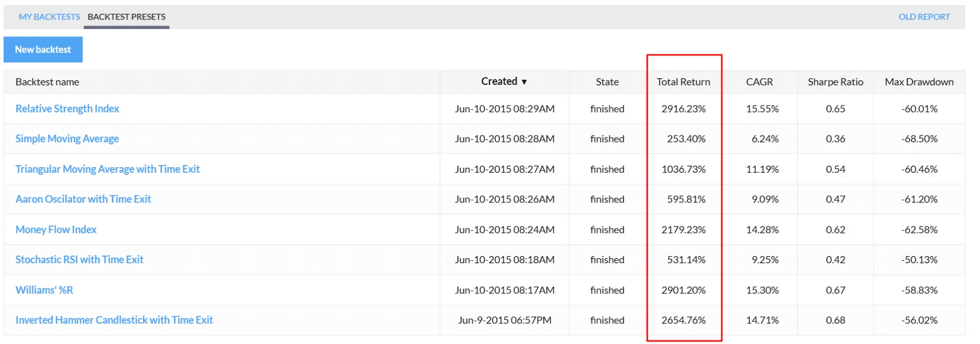The width and height of the screenshot is (980, 344).
Task: Open the Old Report link
Action: 924,17
